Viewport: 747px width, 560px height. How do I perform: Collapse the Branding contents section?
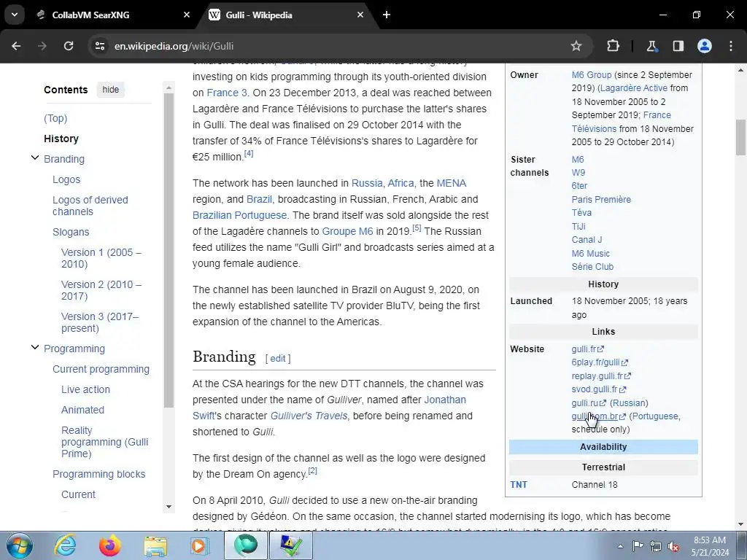pos(35,157)
